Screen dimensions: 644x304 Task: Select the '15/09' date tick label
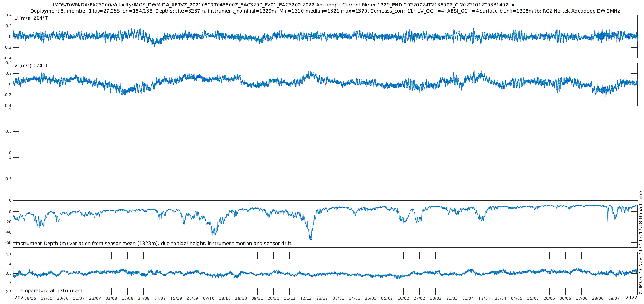pos(176,298)
